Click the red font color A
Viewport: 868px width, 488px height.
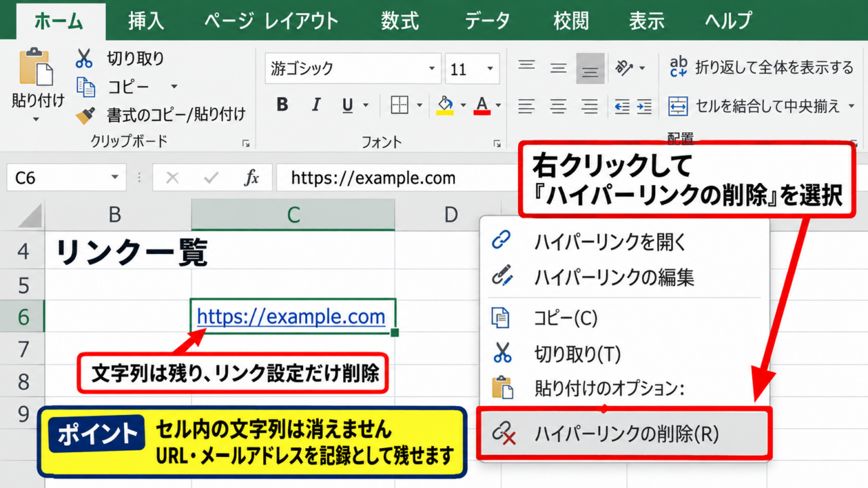[x=482, y=105]
